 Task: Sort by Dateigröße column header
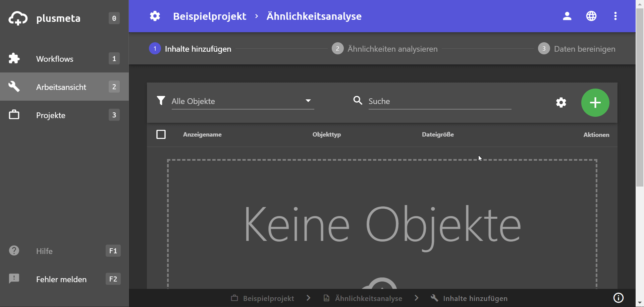click(438, 135)
